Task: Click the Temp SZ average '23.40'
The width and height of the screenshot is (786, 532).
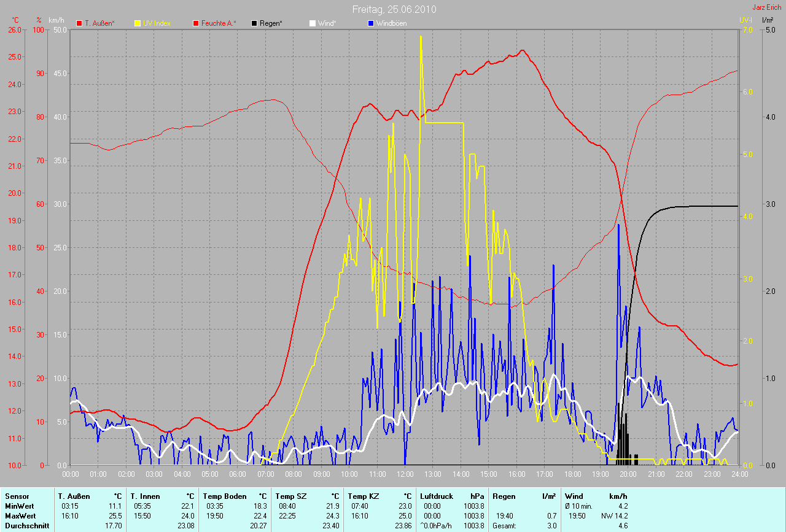Action: click(x=331, y=525)
